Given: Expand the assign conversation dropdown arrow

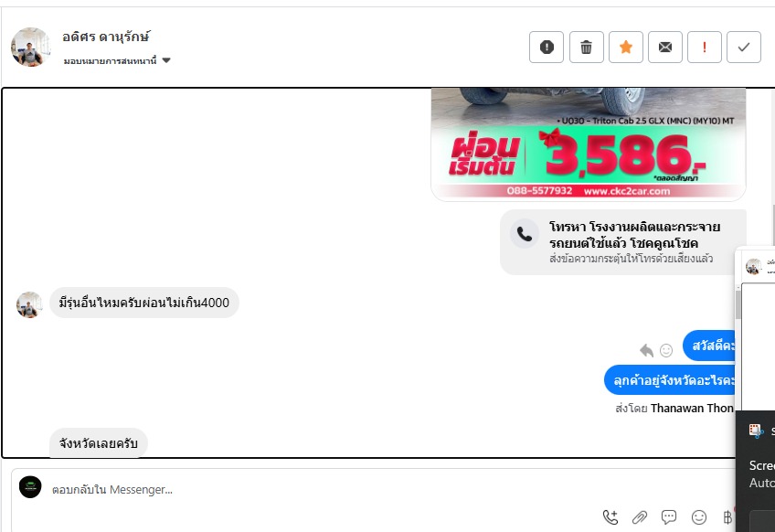Looking at the screenshot, I should 166,60.
